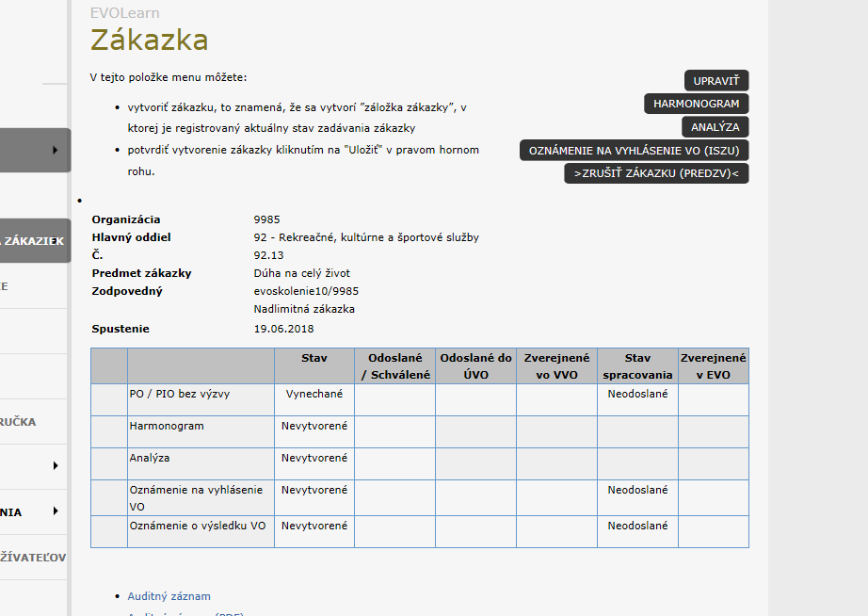Expand the top gray sidebar menu arrow
The height and width of the screenshot is (616, 868).
55,150
